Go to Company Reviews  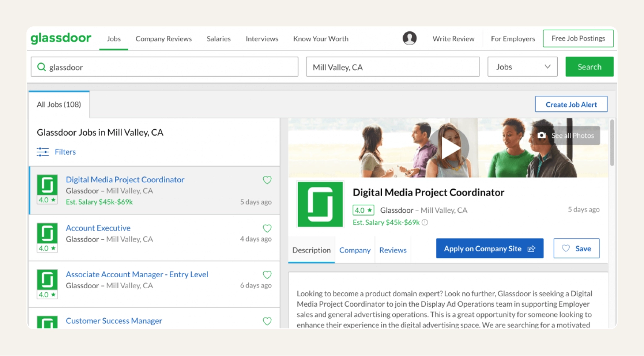(x=164, y=39)
